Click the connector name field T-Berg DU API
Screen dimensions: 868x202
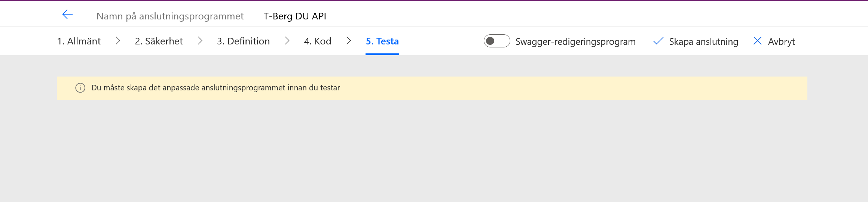click(x=295, y=16)
